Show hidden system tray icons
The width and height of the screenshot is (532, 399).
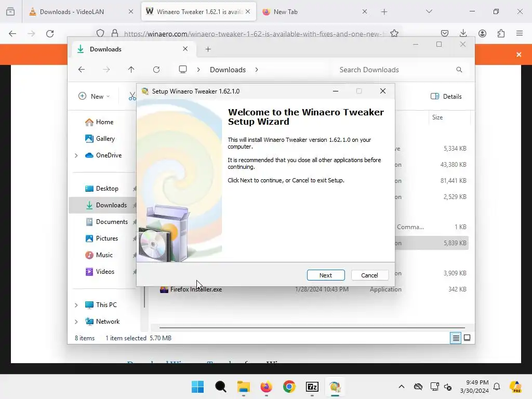tap(402, 387)
